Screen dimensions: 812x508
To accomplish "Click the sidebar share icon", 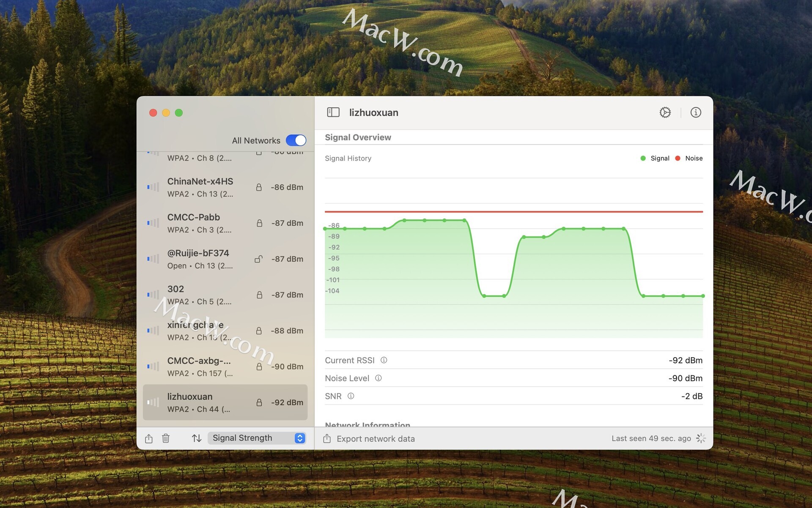I will [x=149, y=438].
